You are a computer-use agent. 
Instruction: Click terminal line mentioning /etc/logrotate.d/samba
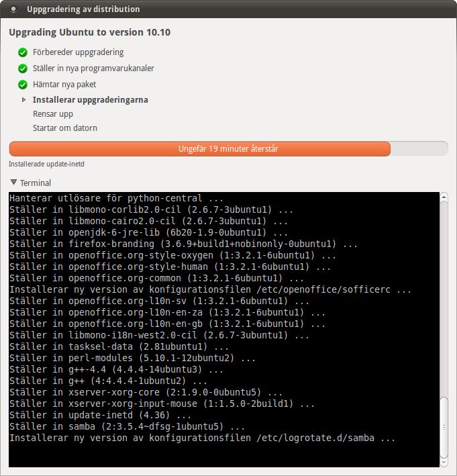(x=202, y=438)
